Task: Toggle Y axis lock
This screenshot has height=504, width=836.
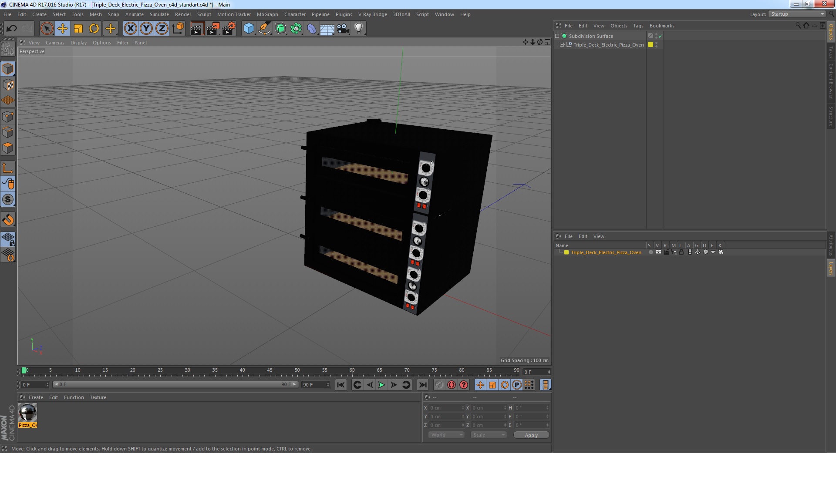Action: tap(146, 29)
